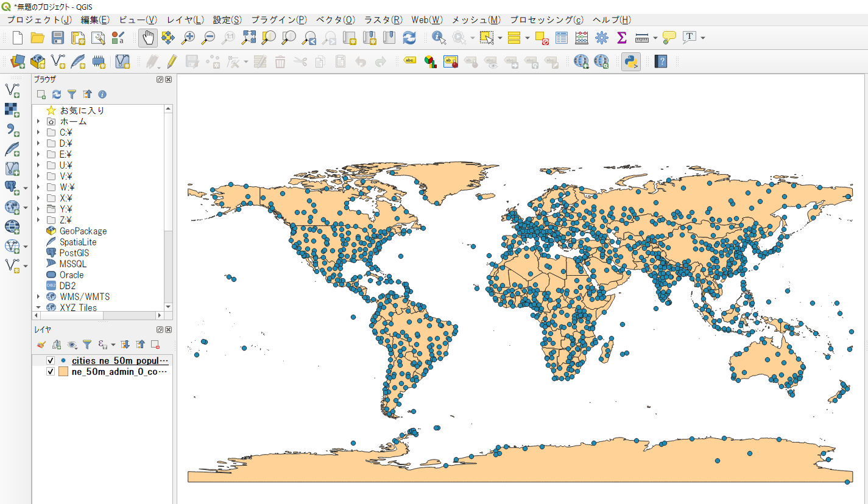The width and height of the screenshot is (868, 504).
Task: Expand the C:¥ drive in browser
Action: pyautogui.click(x=38, y=132)
